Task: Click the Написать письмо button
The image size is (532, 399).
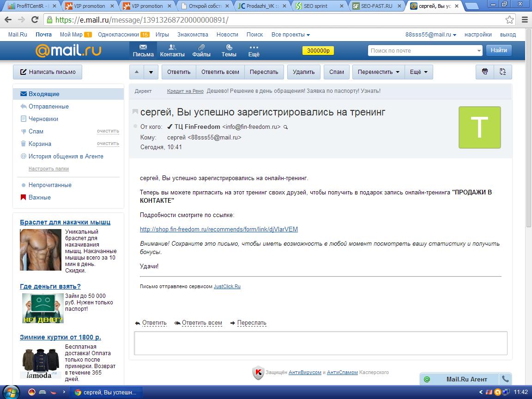Action: pyautogui.click(x=48, y=72)
